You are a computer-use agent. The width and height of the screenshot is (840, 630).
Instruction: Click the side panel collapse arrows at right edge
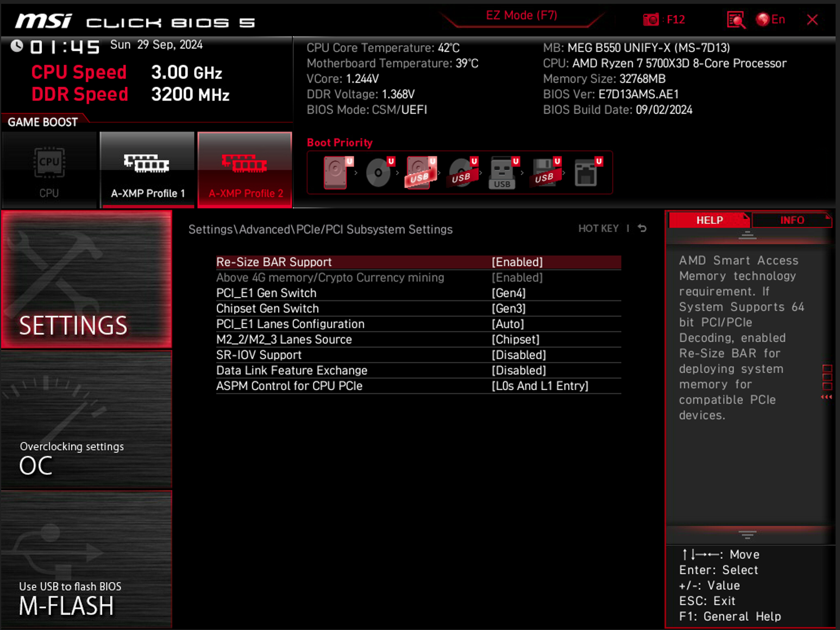click(826, 397)
